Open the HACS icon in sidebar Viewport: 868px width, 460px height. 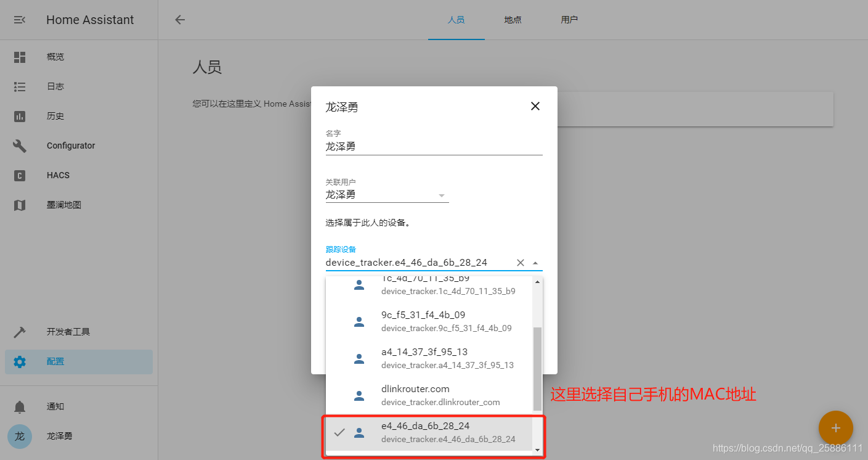coord(20,175)
